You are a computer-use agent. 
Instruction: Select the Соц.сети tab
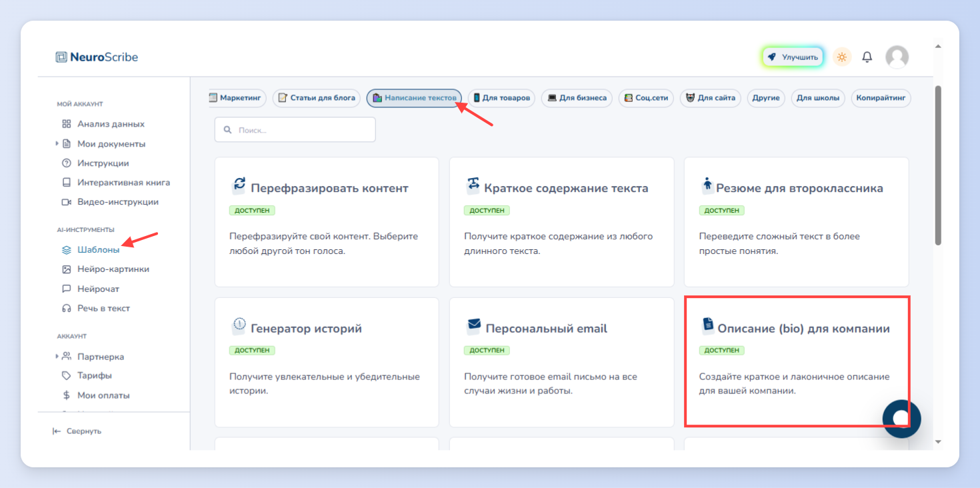(x=647, y=98)
